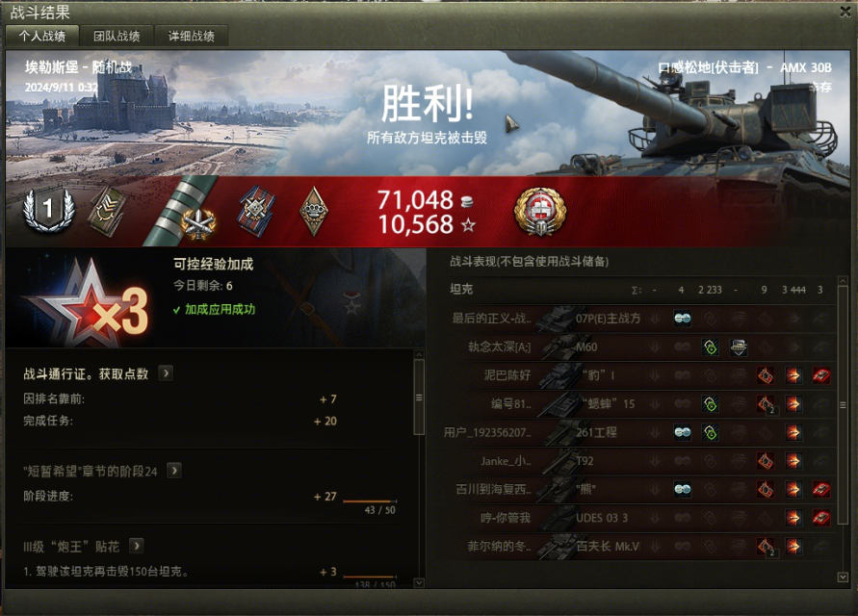Click the gold wreath mastery badge icon
Viewport: 858px width, 616px height.
click(x=540, y=211)
